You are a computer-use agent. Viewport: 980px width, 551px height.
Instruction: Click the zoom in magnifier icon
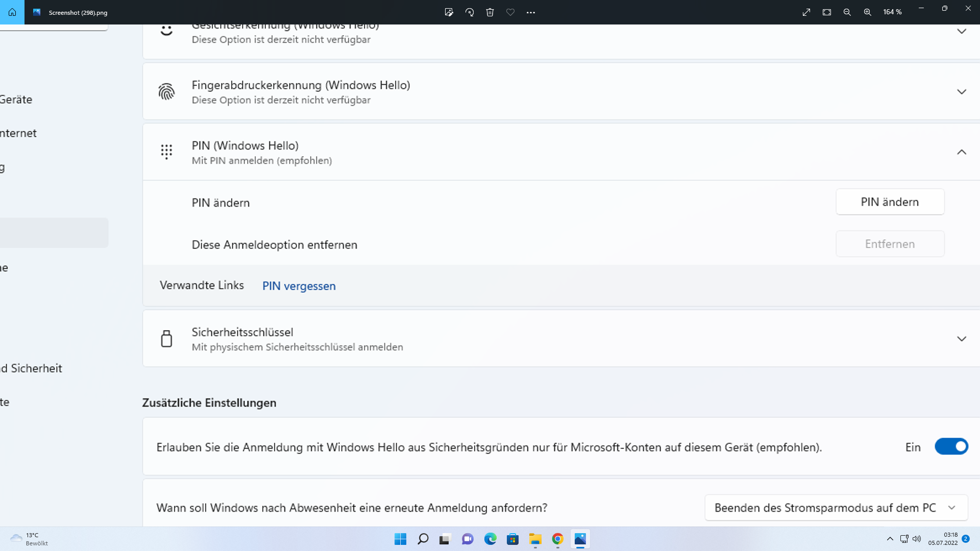point(867,12)
